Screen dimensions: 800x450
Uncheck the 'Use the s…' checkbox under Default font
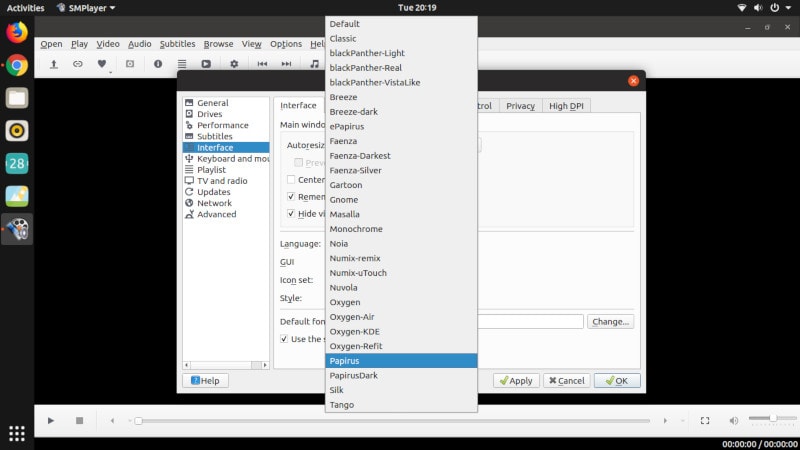coord(285,339)
